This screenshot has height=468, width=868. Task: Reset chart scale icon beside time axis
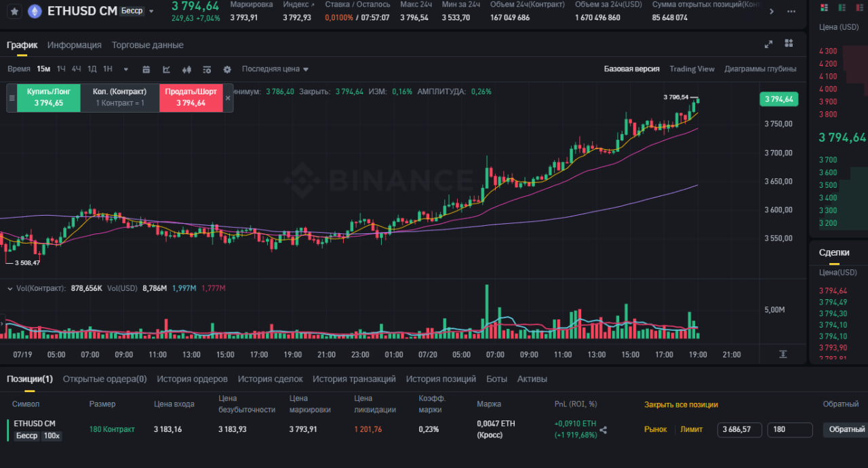783,354
